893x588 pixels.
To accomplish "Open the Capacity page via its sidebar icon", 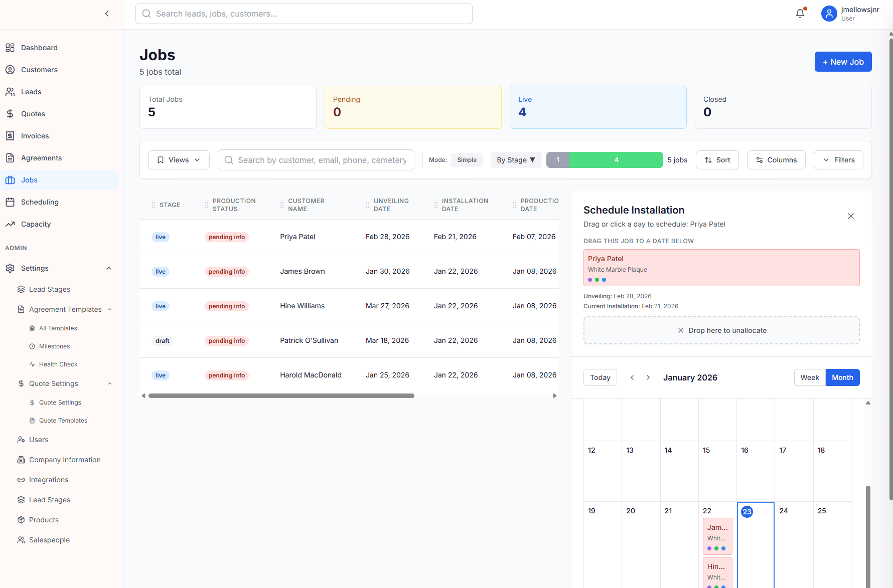I will point(10,224).
